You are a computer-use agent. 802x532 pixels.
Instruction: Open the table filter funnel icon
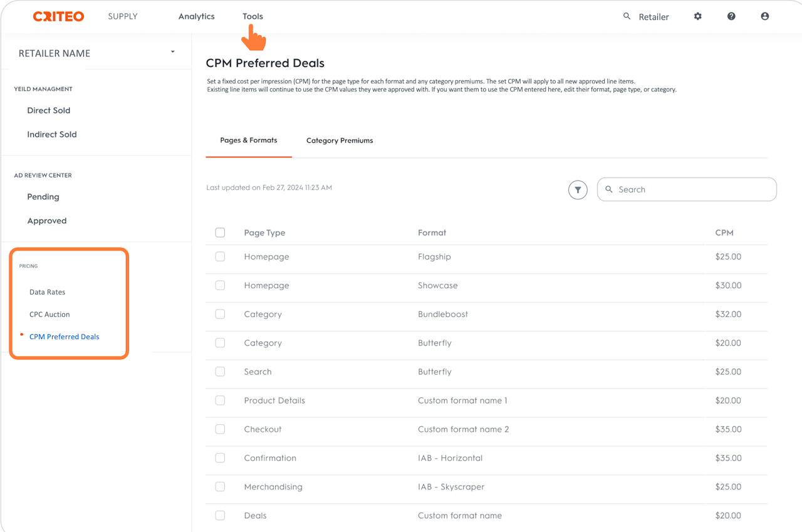pos(578,190)
